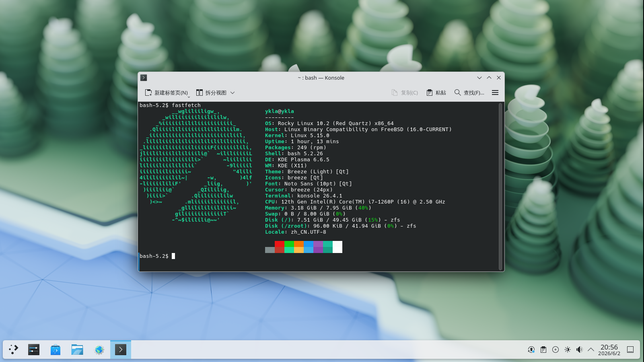Image resolution: width=644 pixels, height=362 pixels.
Task: Open the volume tray icon
Action: [579, 350]
